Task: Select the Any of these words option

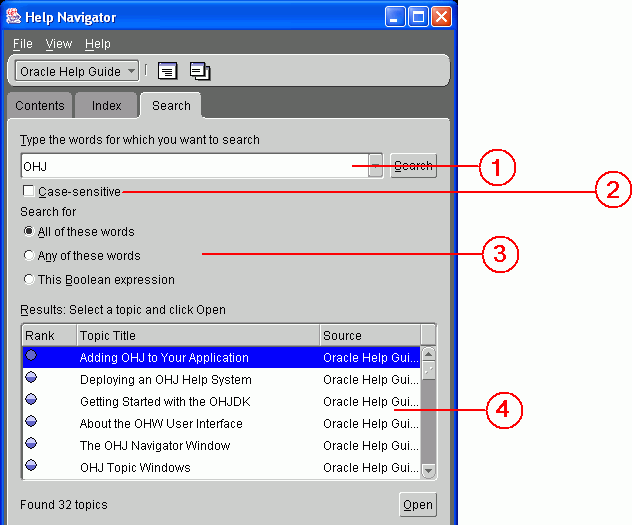Action: 29,255
